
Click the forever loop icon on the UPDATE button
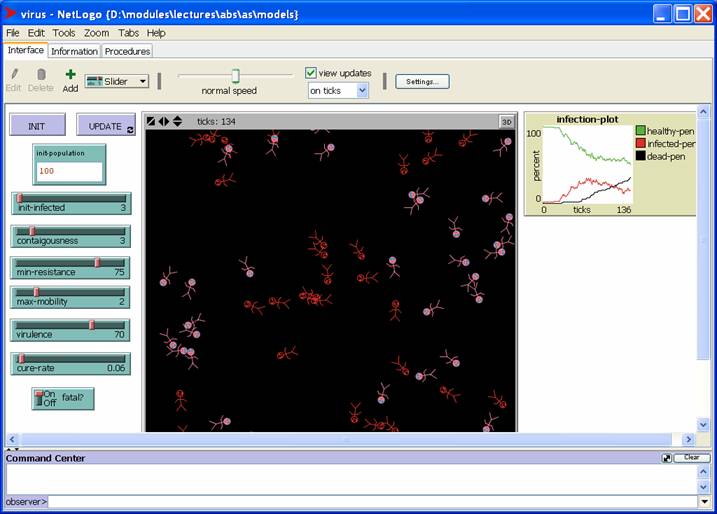(x=130, y=130)
